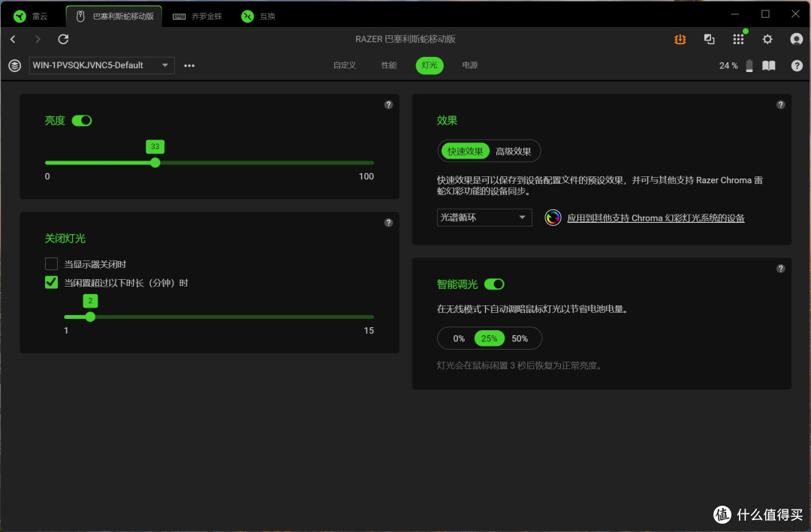811x532 pixels.
Task: Switch to 高级效果 advanced effects
Action: click(x=513, y=152)
